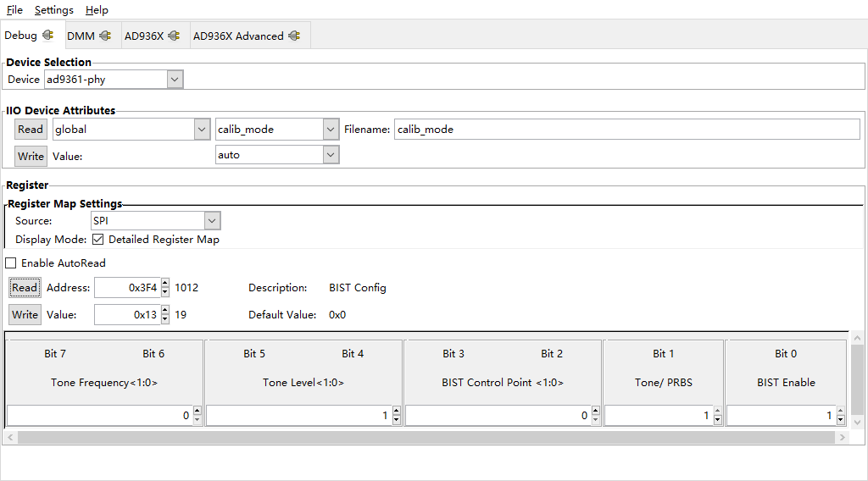
Task: Increment the register Value spinner
Action: 165,310
